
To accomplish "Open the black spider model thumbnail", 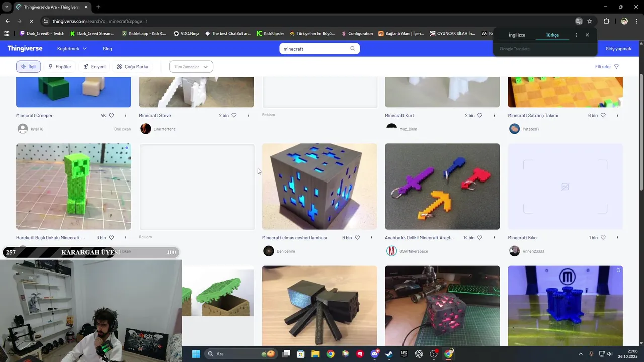I will 319,306.
